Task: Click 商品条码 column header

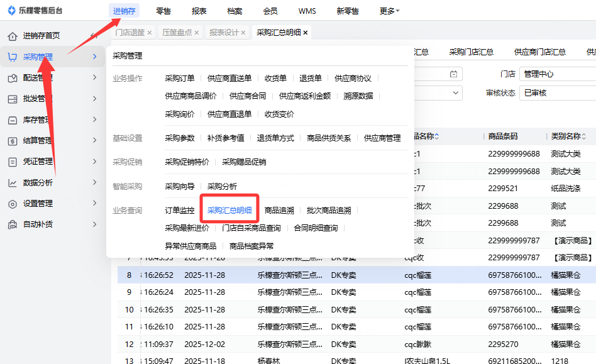Action: point(502,136)
